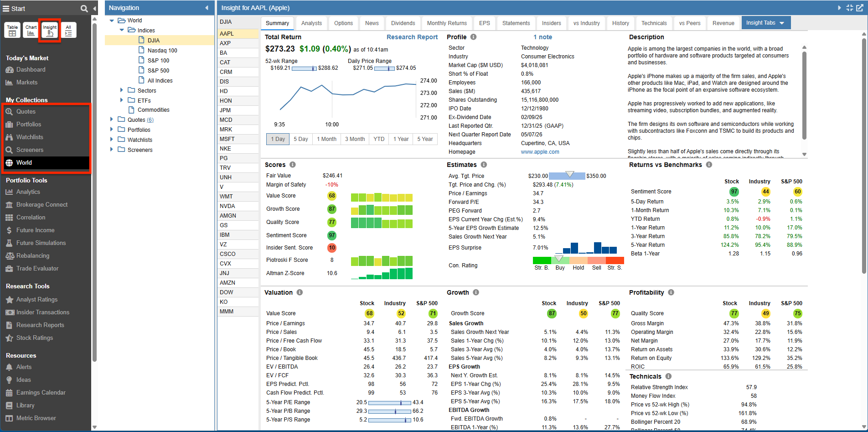
Task: Open the Technicals tab
Action: [654, 23]
